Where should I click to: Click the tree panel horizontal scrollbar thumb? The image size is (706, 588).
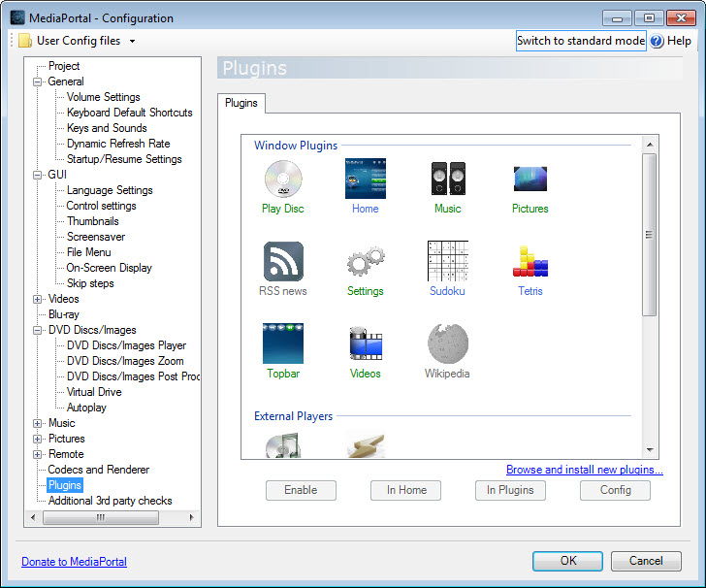pyautogui.click(x=101, y=517)
